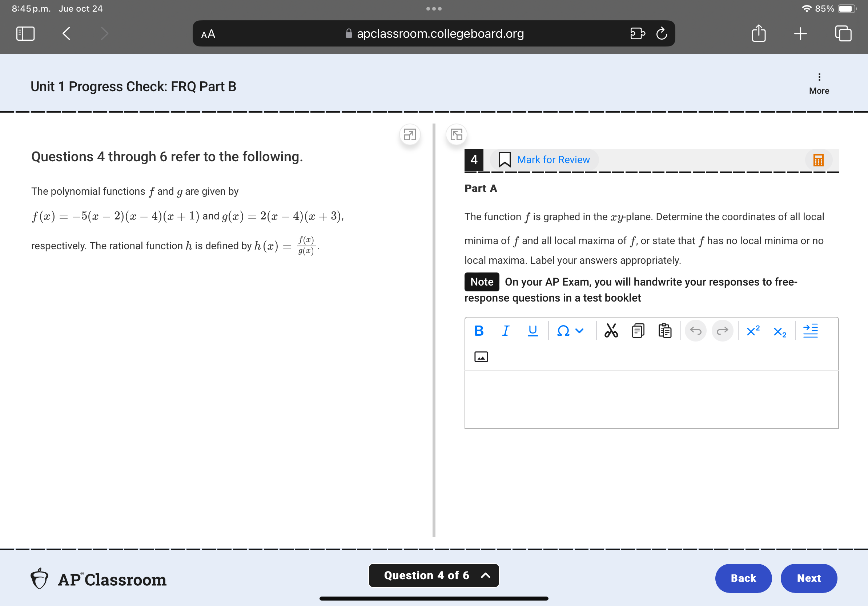Click the Underline formatting icon
Screen dimensions: 868x606
tap(533, 331)
